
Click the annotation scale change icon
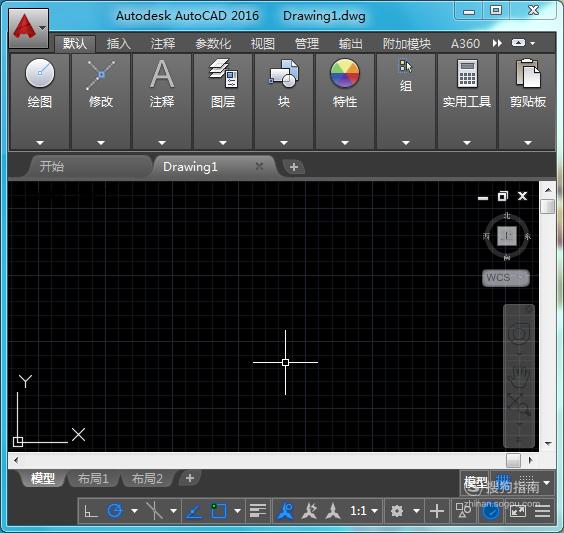tap(333, 511)
